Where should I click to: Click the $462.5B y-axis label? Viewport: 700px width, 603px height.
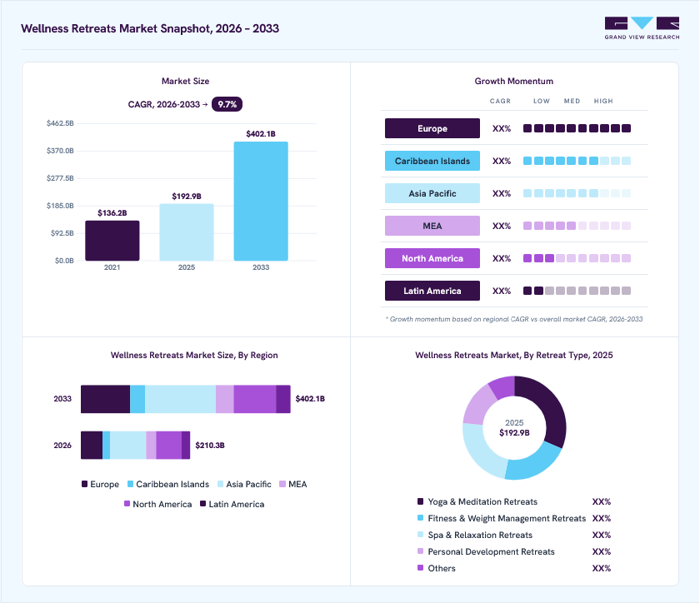[60, 123]
